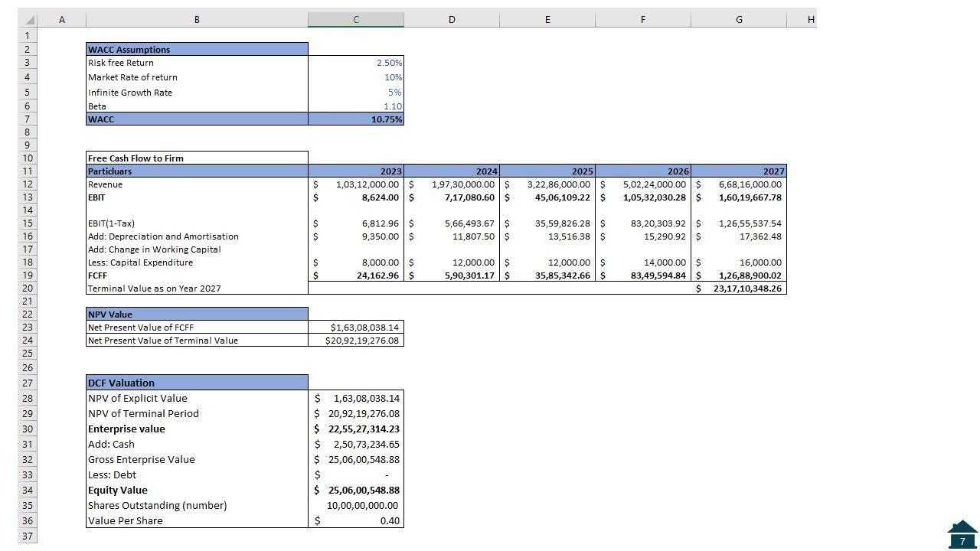Select the WACC value cell 10.75%
980x551 pixels.
tap(356, 119)
